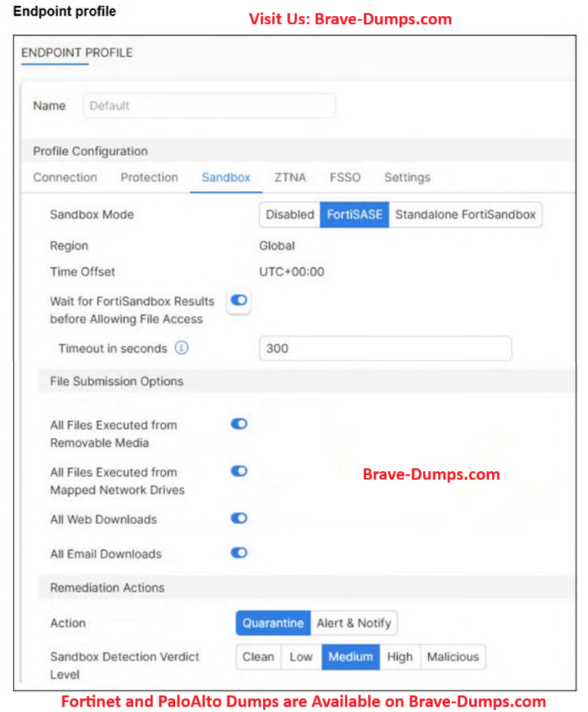The height and width of the screenshot is (712, 588).
Task: Set remediation action to Alert & Notify
Action: point(354,623)
